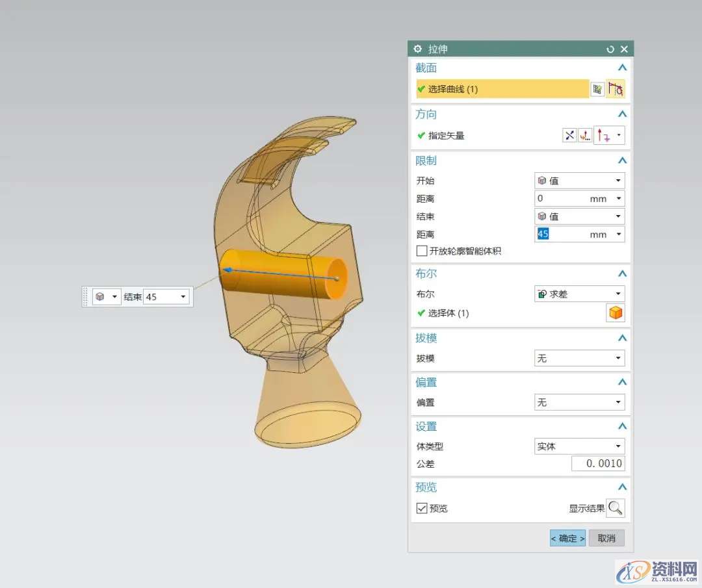Screen dimensions: 702x588
Task: Open the 体类型 实体 dropdown
Action: tap(579, 446)
